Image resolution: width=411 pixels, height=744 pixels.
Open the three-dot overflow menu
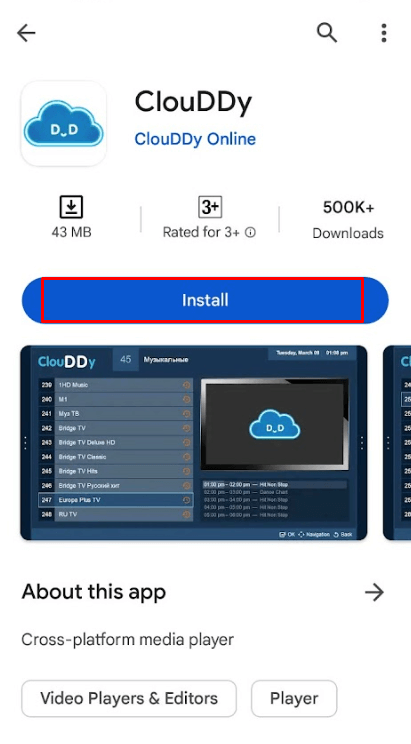[x=383, y=33]
